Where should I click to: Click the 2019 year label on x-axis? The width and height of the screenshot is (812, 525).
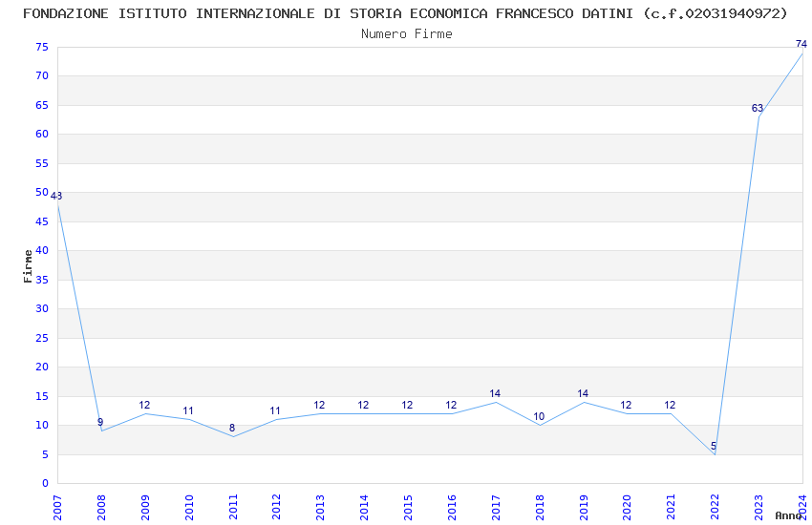click(584, 508)
